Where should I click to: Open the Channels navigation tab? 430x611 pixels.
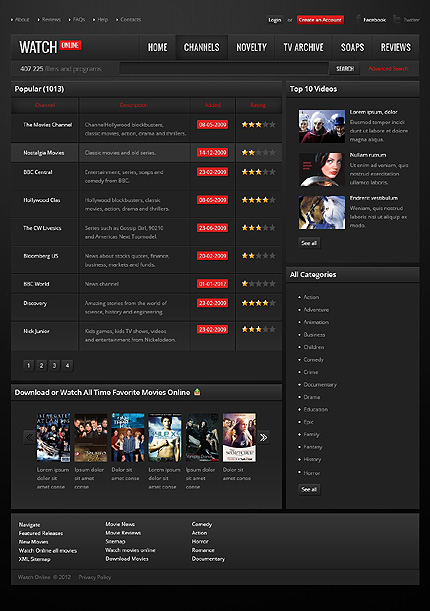202,47
